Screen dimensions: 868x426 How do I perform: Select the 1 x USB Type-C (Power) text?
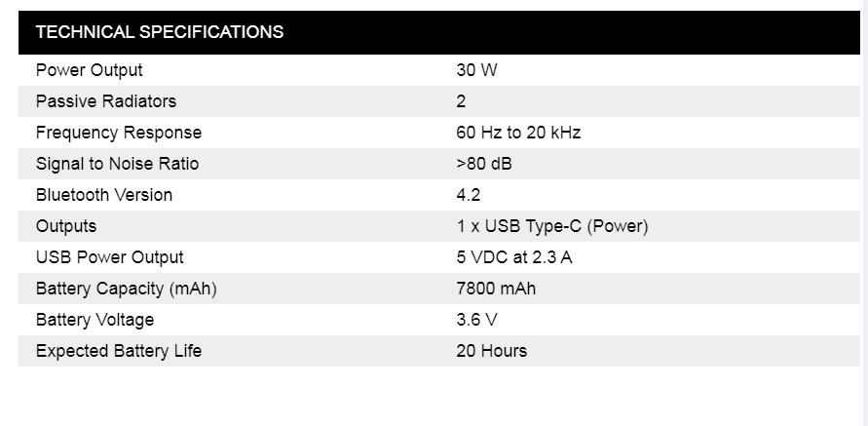click(552, 226)
